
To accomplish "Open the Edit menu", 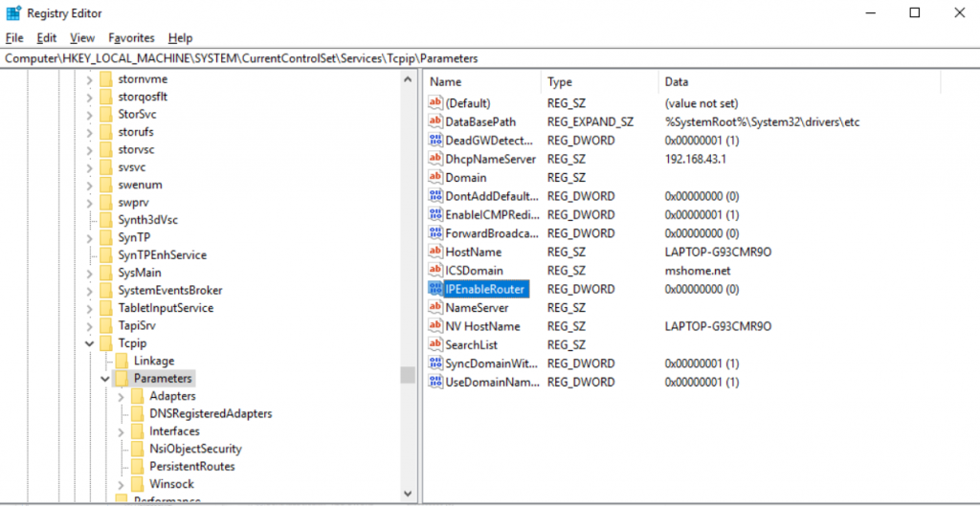I will [46, 38].
